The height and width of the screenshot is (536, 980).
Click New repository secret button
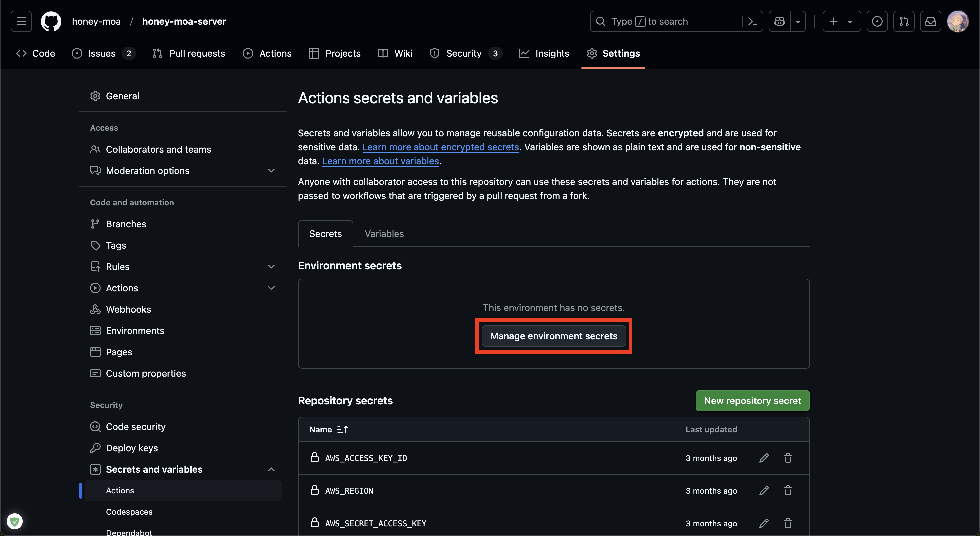(752, 401)
